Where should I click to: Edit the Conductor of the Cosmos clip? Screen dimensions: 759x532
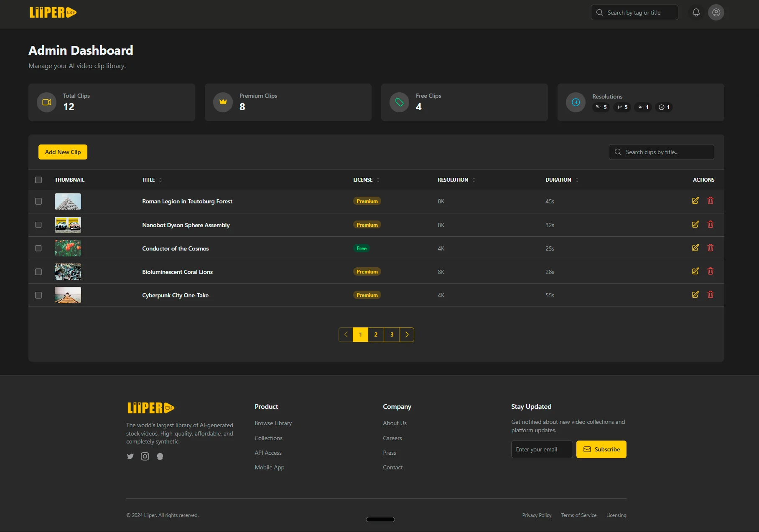pos(695,248)
